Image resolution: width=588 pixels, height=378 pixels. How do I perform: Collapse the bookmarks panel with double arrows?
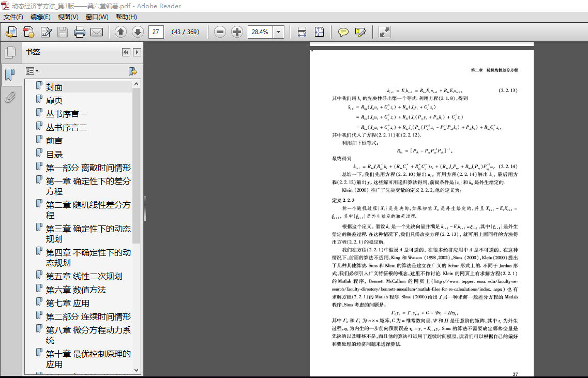126,52
